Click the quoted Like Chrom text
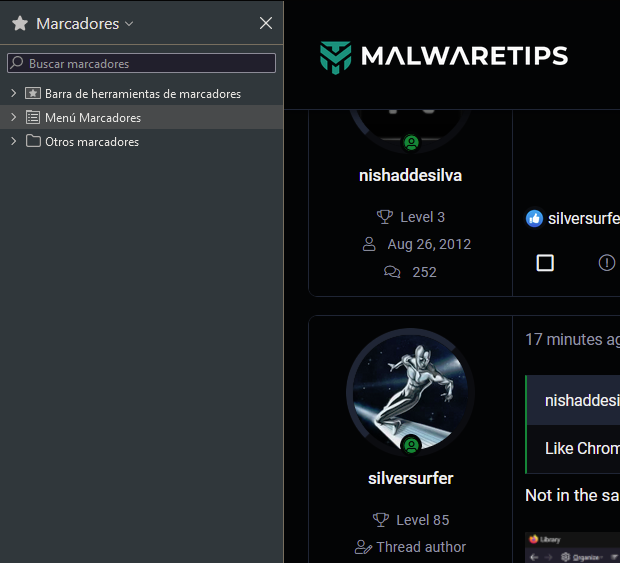 point(582,448)
